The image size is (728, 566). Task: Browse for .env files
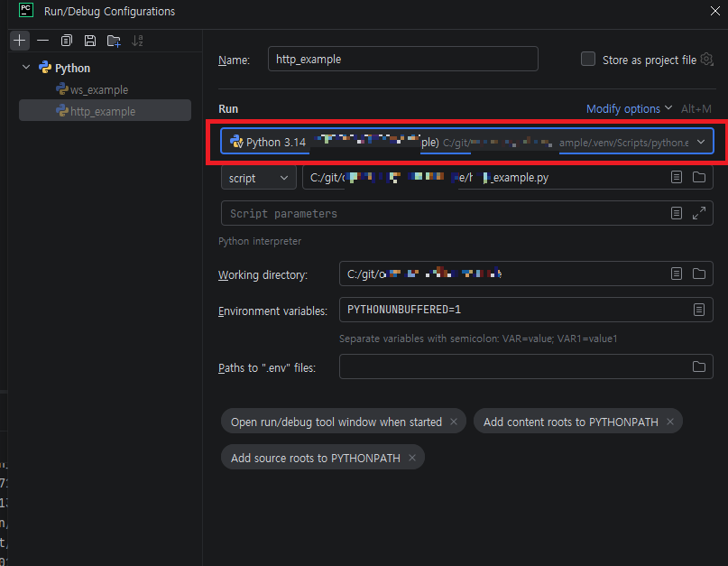[x=699, y=367]
